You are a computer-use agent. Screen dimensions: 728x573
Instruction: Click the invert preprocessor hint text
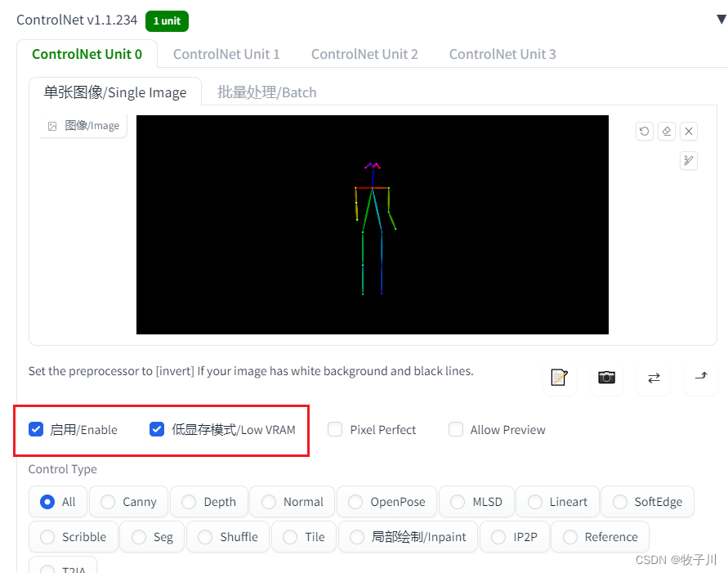[251, 371]
